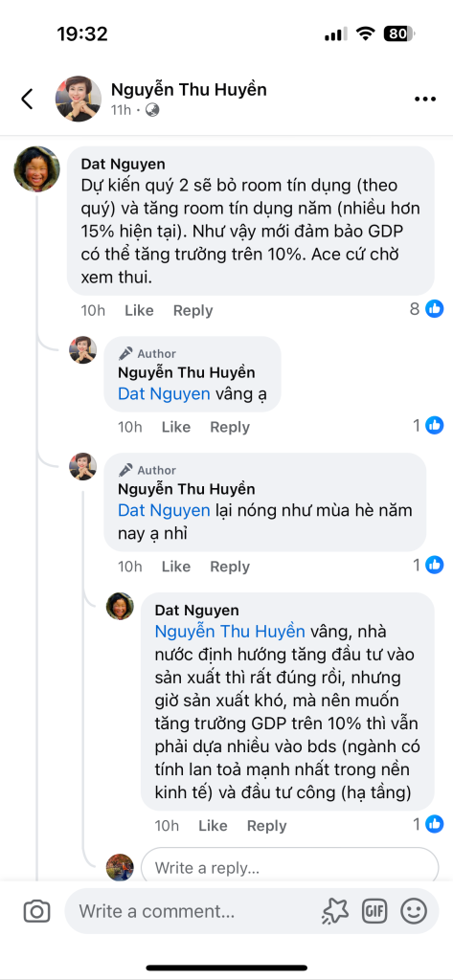Tap Write a reply input field
The image size is (453, 980).
[289, 867]
